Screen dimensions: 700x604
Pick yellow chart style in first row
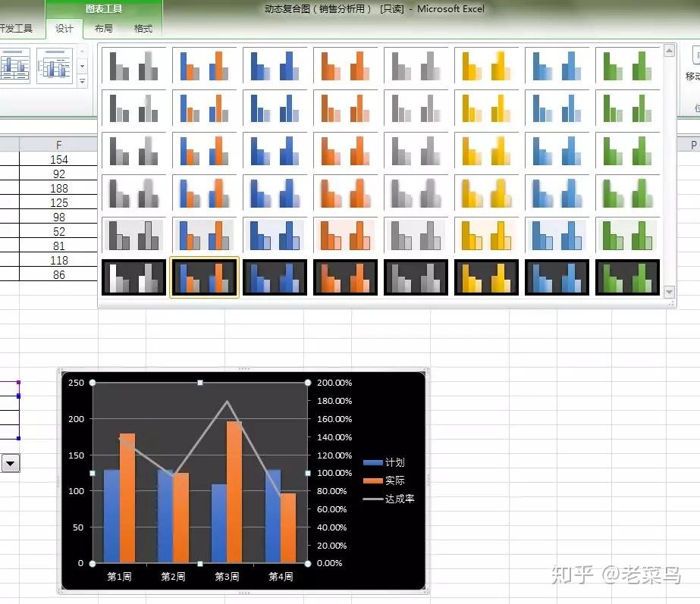pos(487,66)
